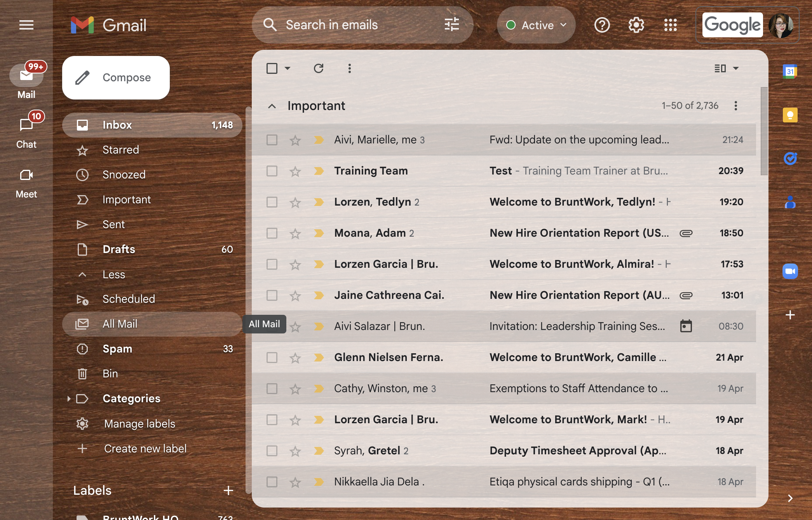This screenshot has height=520, width=812.
Task: Open the Active status dropdown
Action: pos(536,25)
